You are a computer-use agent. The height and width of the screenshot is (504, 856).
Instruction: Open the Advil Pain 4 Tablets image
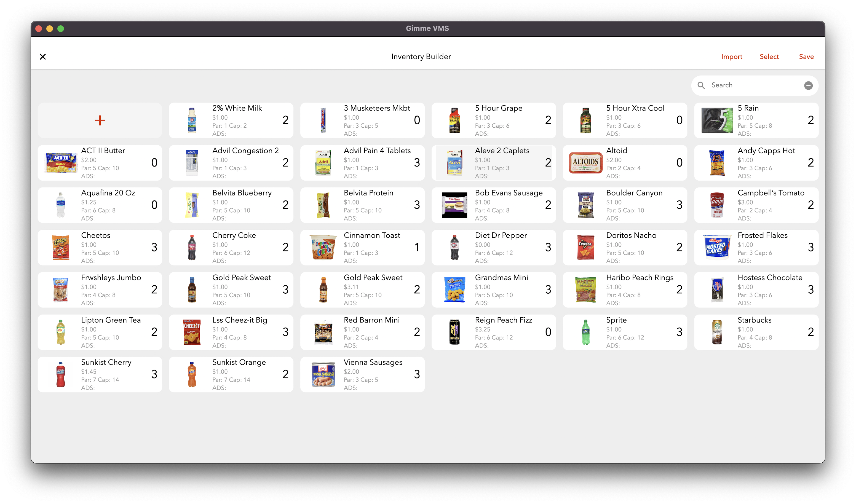point(323,163)
